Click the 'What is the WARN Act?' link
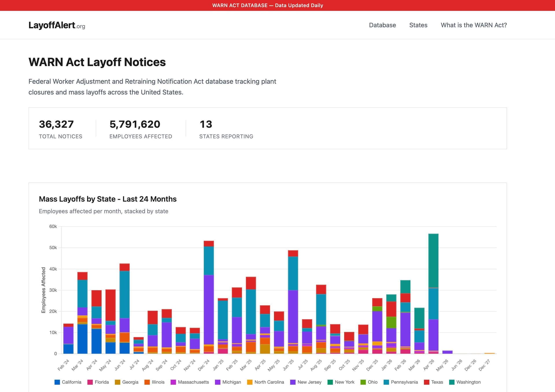 click(473, 25)
